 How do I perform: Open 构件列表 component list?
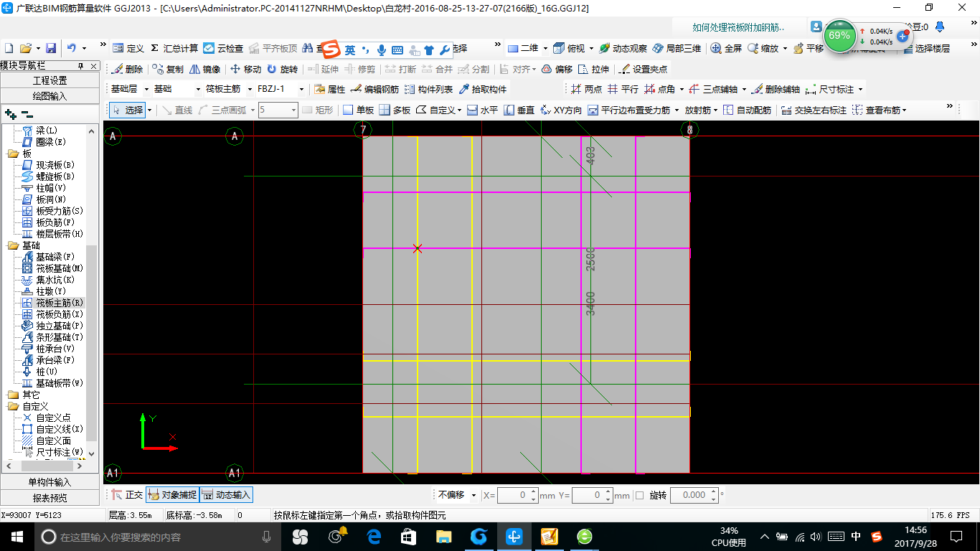tap(429, 89)
